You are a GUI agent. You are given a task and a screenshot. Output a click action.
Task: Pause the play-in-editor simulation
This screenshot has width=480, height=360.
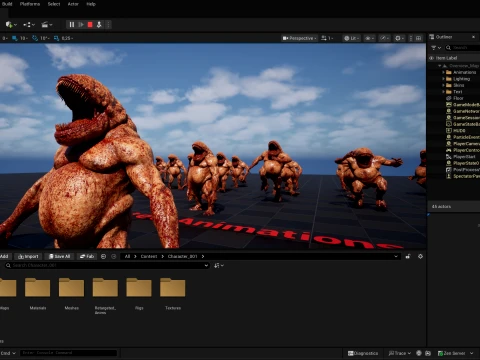pyautogui.click(x=72, y=25)
